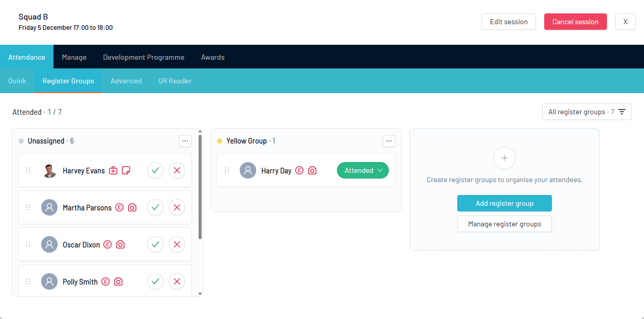The height and width of the screenshot is (319, 644).
Task: Click Harvey Evans' medical info icon
Action: click(113, 170)
